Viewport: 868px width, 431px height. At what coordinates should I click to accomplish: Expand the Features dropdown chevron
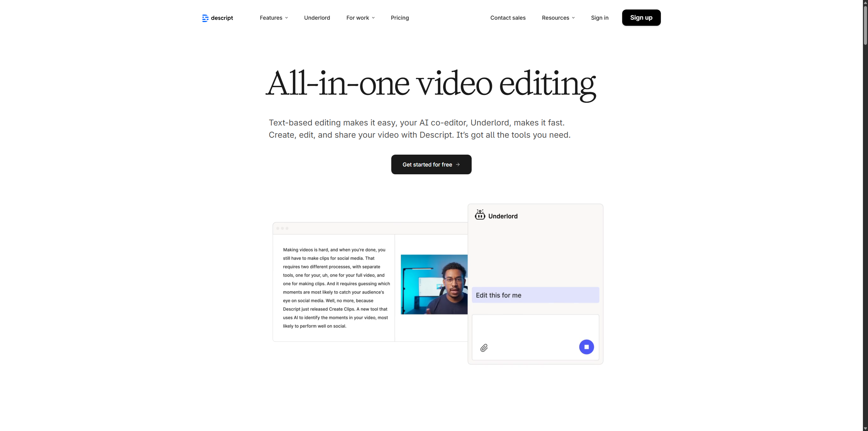click(x=287, y=18)
